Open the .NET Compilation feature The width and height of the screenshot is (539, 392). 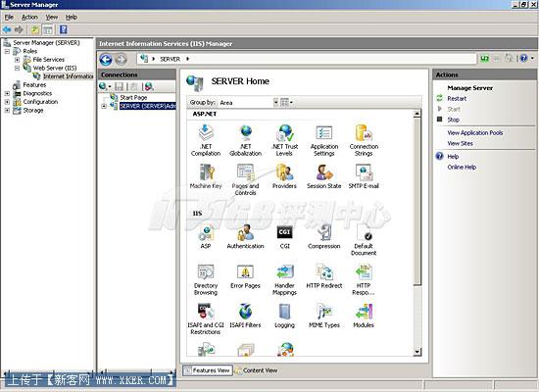click(x=206, y=141)
